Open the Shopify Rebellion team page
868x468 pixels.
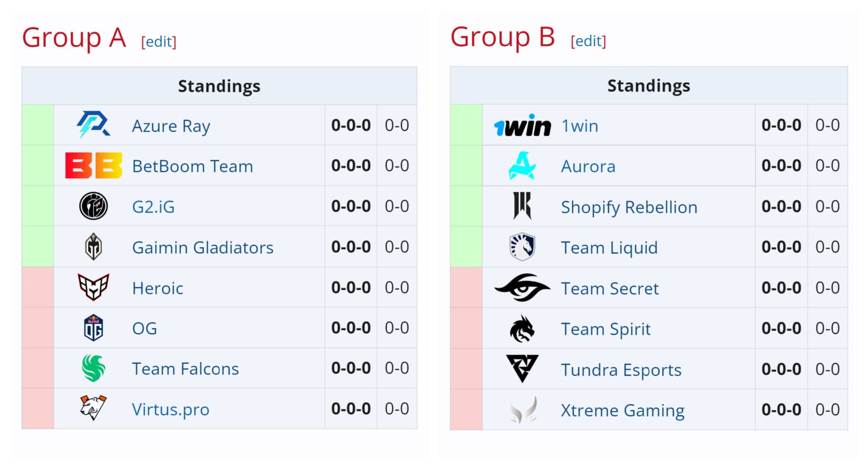[x=629, y=206]
